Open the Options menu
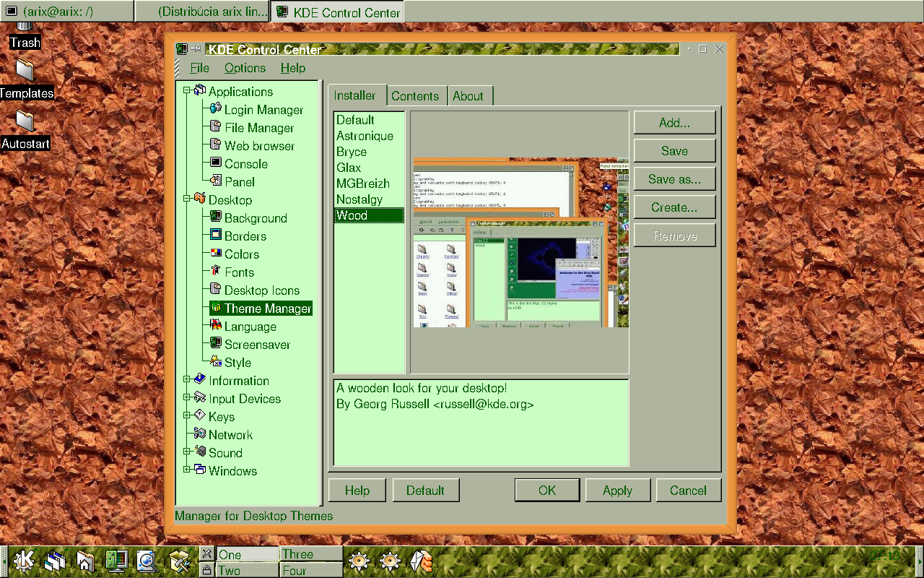The image size is (924, 578). (x=245, y=68)
